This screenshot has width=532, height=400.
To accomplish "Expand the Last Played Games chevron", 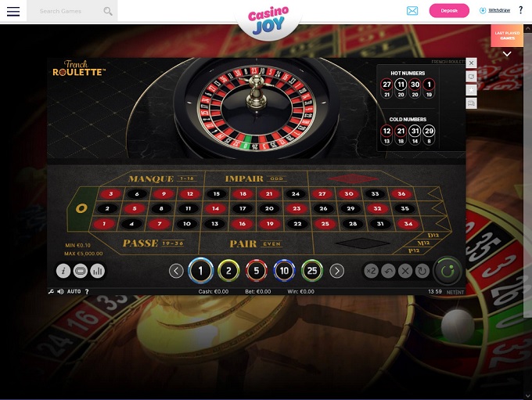I will 507,54.
